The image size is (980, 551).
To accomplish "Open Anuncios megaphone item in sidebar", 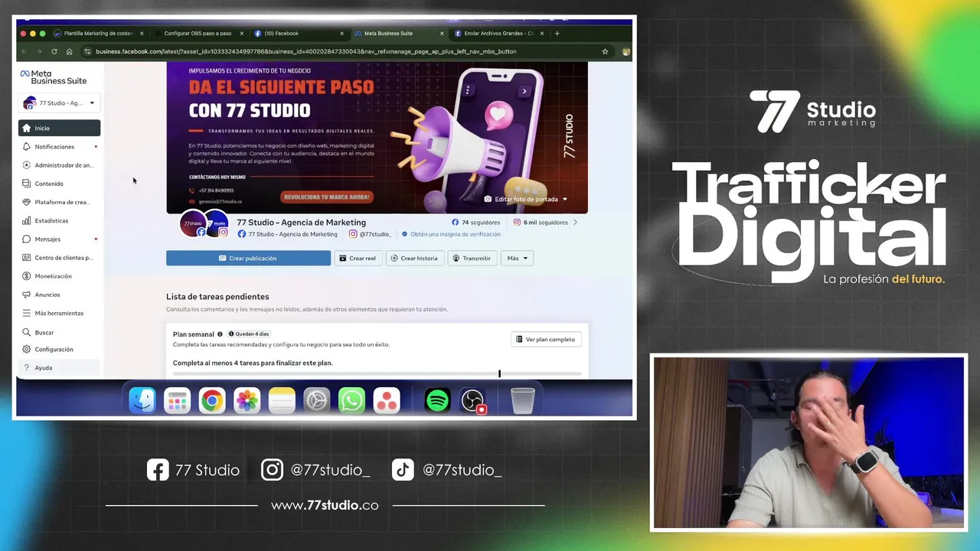I will (59, 295).
